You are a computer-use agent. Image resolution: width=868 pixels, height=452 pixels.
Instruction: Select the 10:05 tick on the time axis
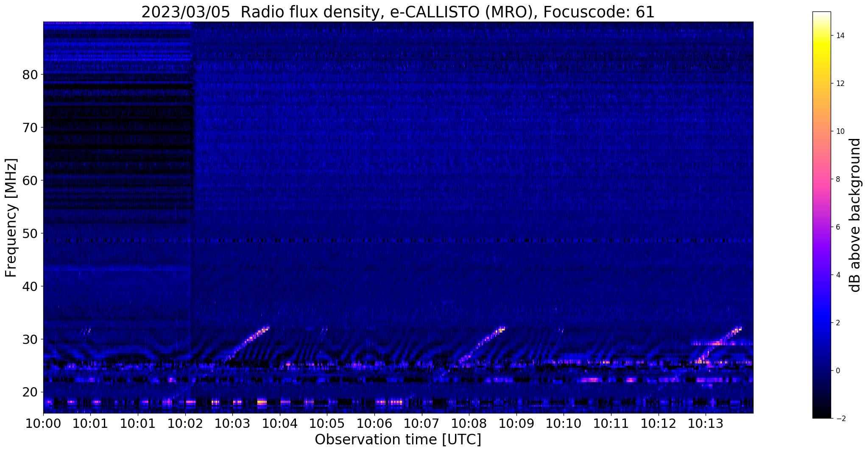tap(327, 423)
